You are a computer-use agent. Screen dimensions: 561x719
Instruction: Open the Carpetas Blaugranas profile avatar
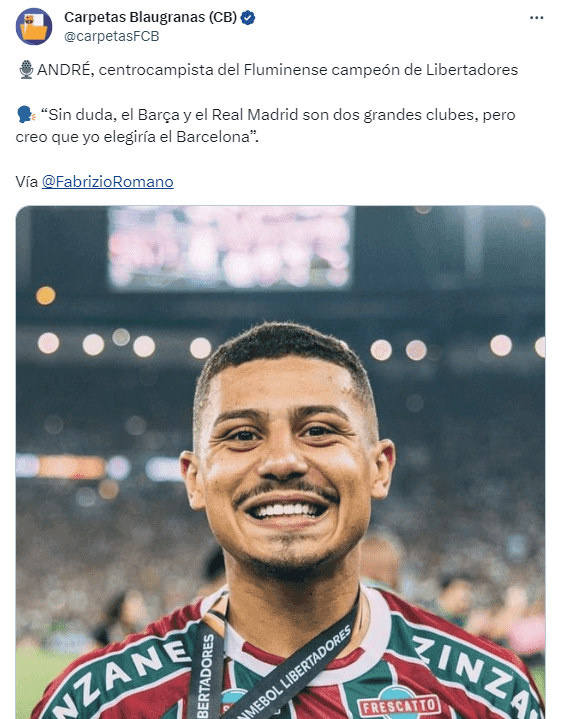34,26
